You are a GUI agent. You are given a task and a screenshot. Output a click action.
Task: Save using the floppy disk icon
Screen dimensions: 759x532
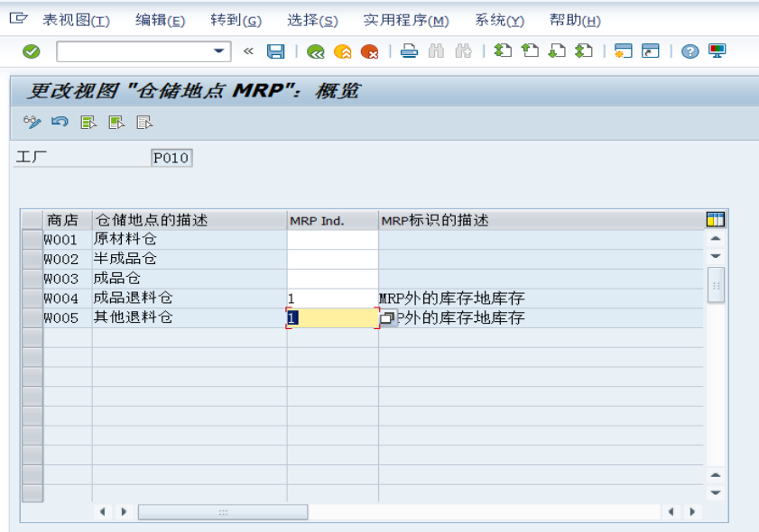pyautogui.click(x=276, y=51)
